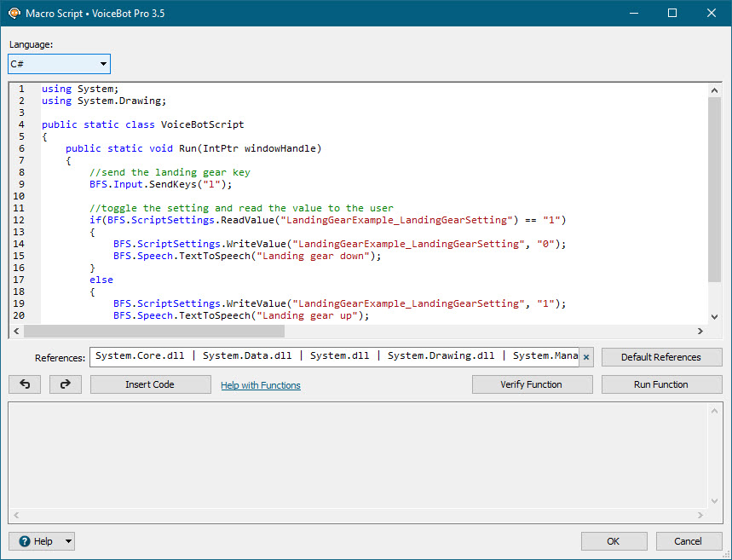The width and height of the screenshot is (732, 560).
Task: Click the References label
Action: [60, 358]
